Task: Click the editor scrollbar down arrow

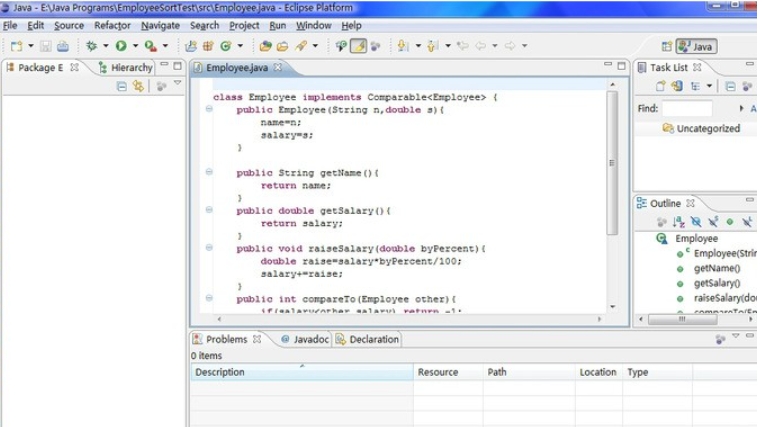Action: (x=612, y=307)
